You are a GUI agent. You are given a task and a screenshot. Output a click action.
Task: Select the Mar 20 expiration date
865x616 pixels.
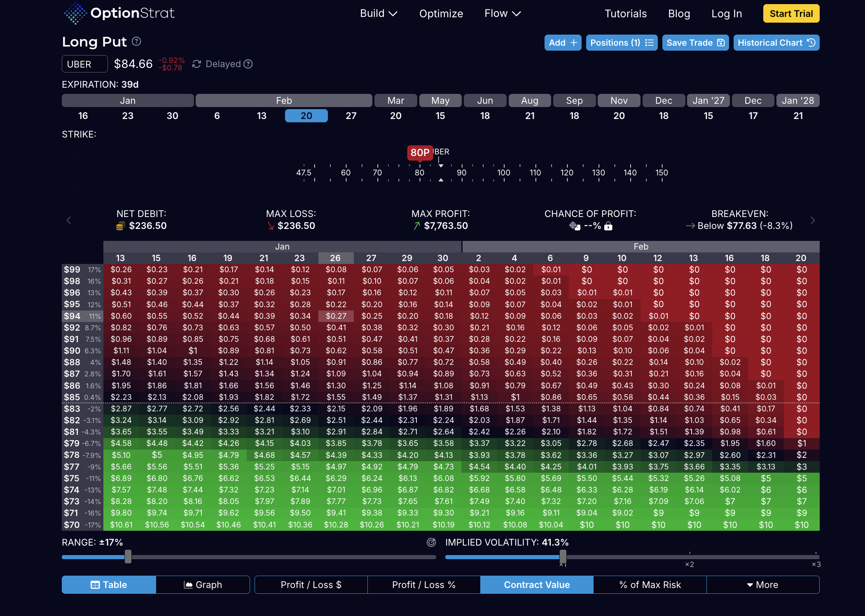(395, 116)
